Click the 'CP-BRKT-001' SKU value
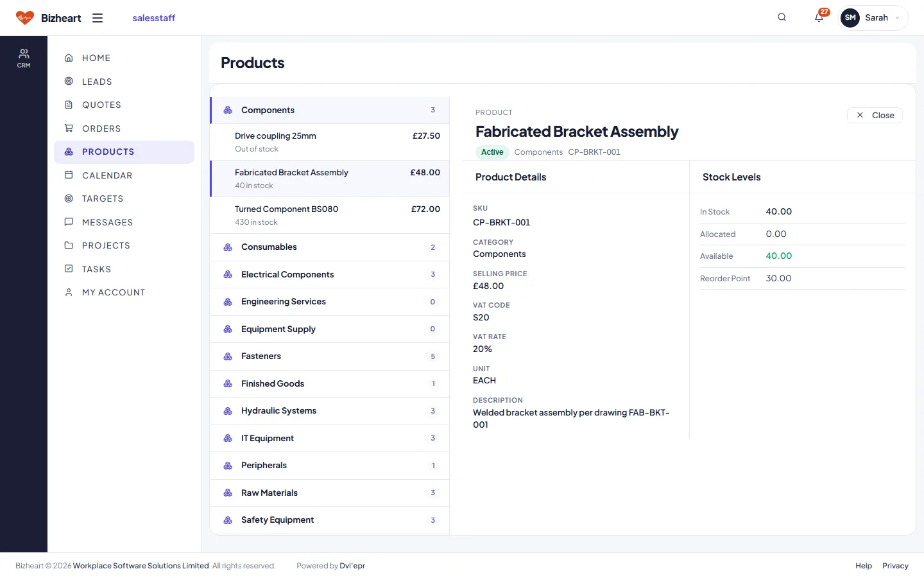This screenshot has height=578, width=924. coord(502,222)
